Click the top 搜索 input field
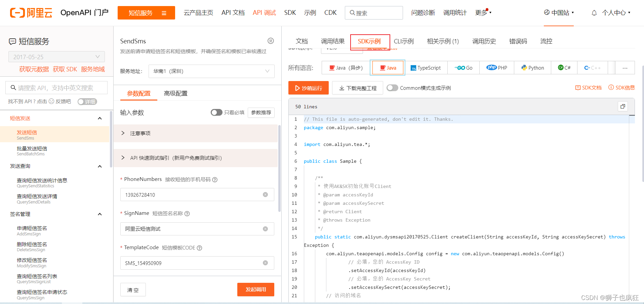Viewport: 644px width, 304px height. 374,13
